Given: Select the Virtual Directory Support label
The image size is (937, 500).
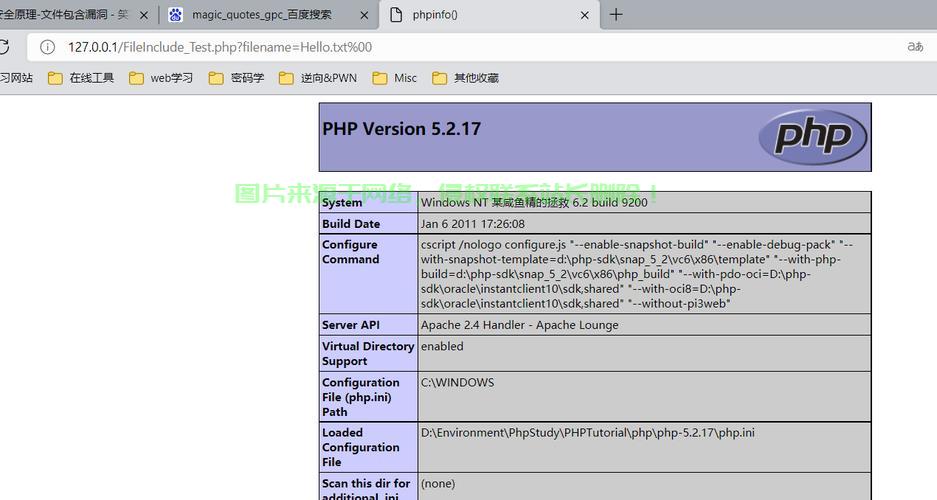Looking at the screenshot, I should pyautogui.click(x=368, y=354).
